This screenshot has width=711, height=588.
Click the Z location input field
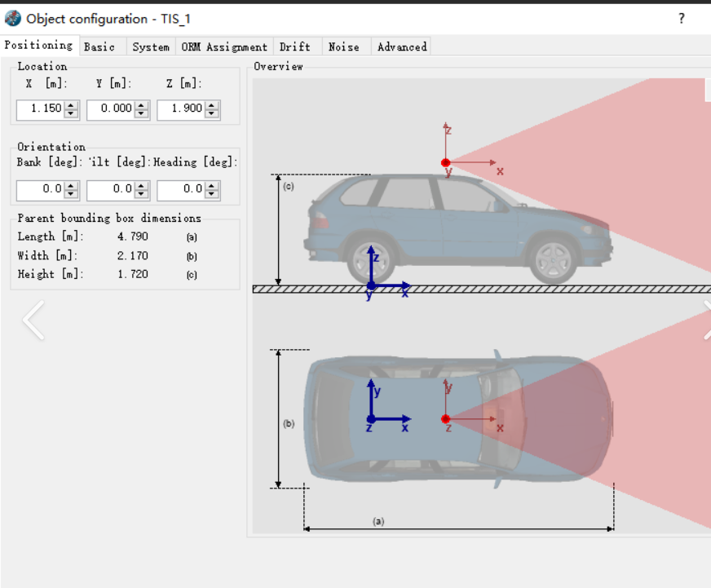coord(180,109)
